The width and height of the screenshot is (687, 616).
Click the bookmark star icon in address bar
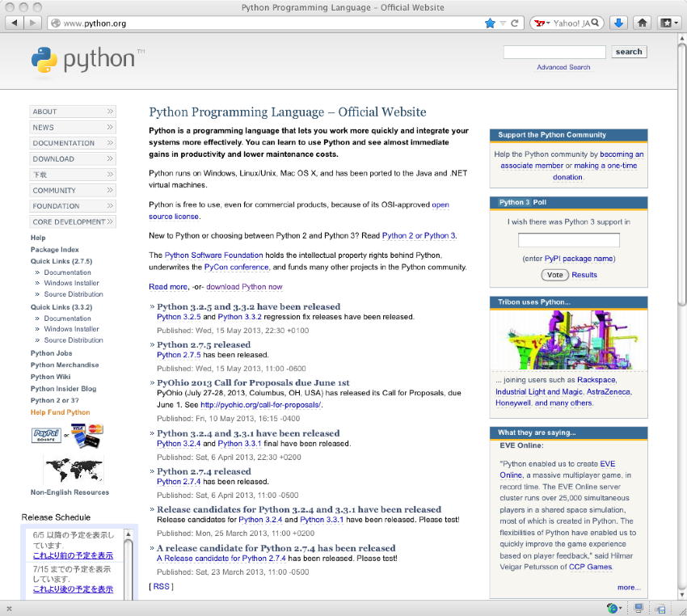coord(490,23)
